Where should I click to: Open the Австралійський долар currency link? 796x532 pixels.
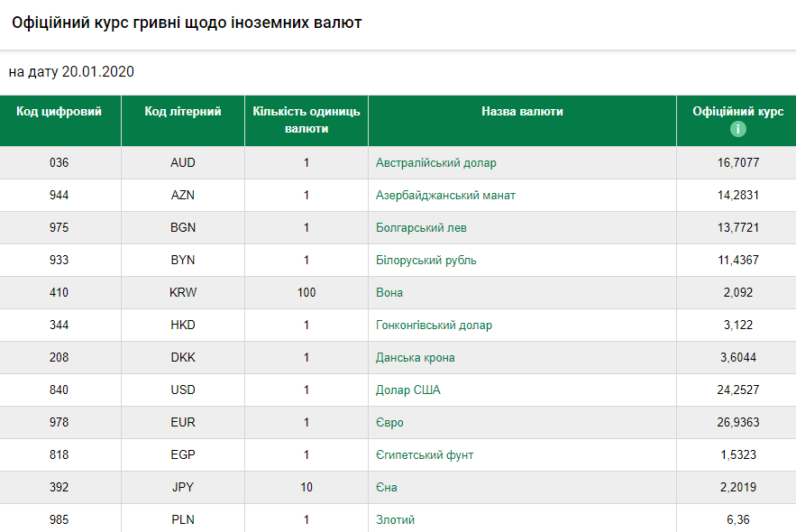point(435,163)
